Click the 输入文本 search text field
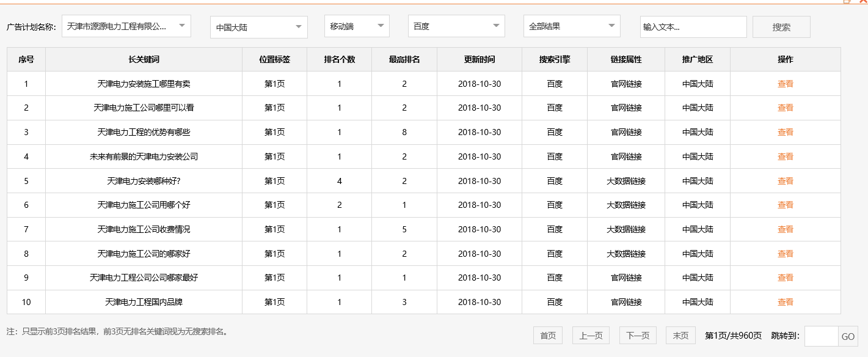Screen dimensions: 868x357 [693, 26]
